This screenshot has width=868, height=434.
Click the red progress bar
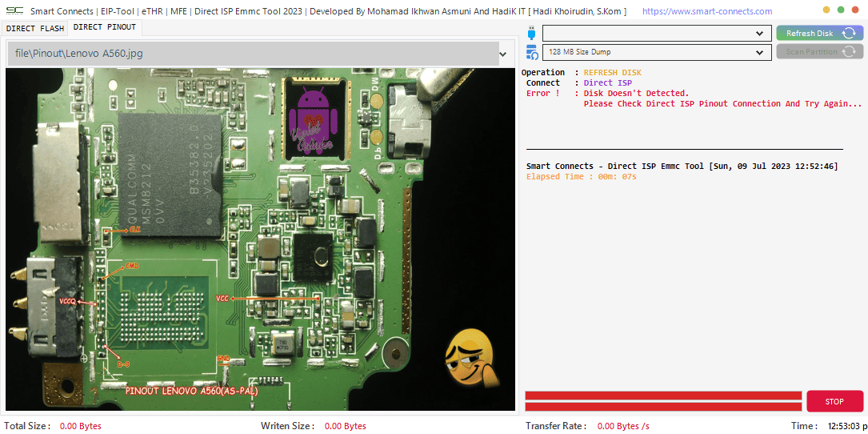[663, 401]
